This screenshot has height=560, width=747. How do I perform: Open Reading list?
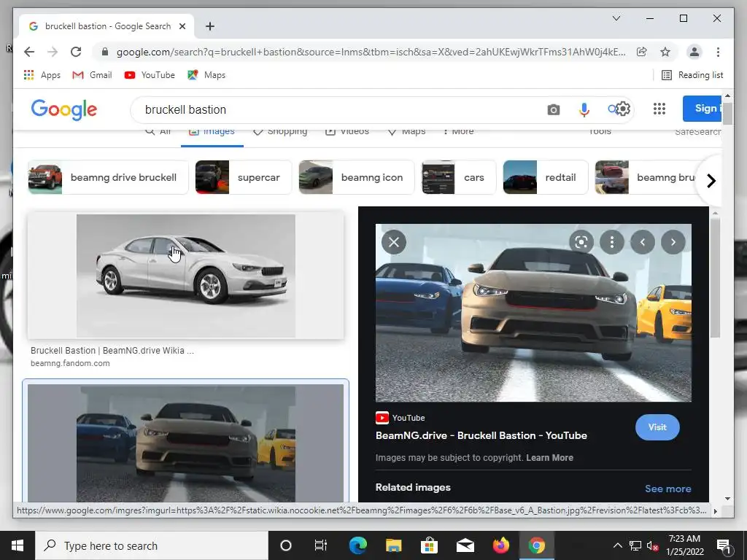pyautogui.click(x=693, y=75)
